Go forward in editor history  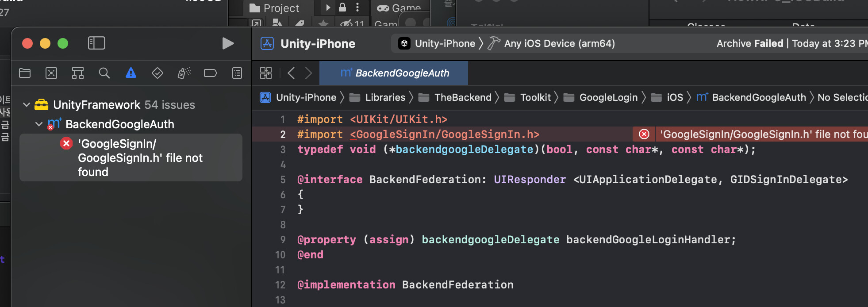(309, 73)
